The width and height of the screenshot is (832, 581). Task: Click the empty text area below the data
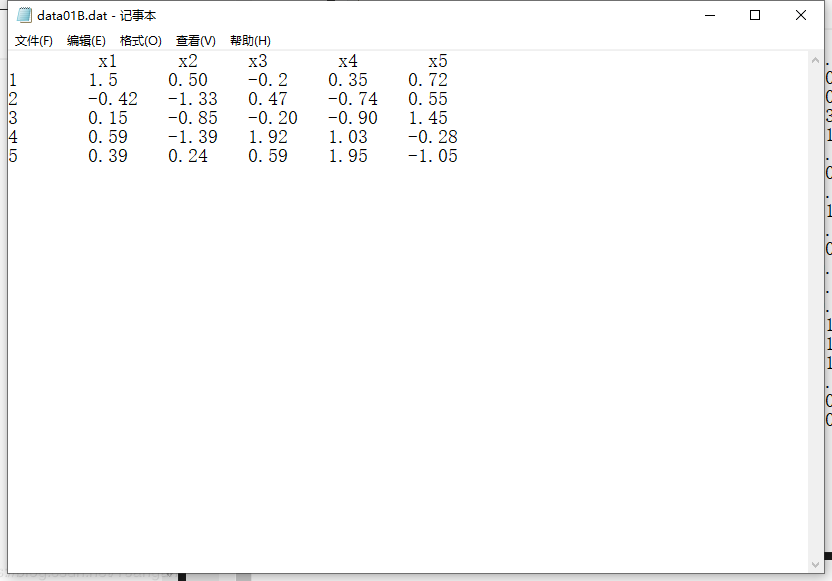click(x=400, y=350)
